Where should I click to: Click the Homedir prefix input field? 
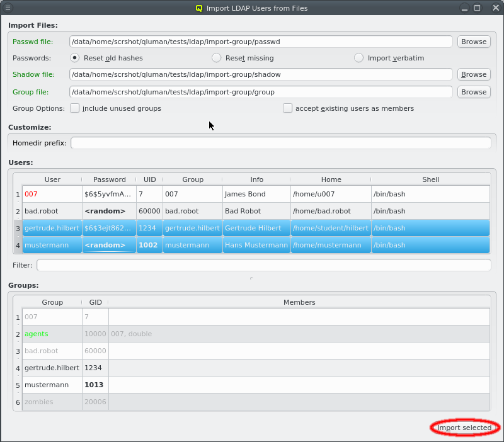(x=280, y=143)
